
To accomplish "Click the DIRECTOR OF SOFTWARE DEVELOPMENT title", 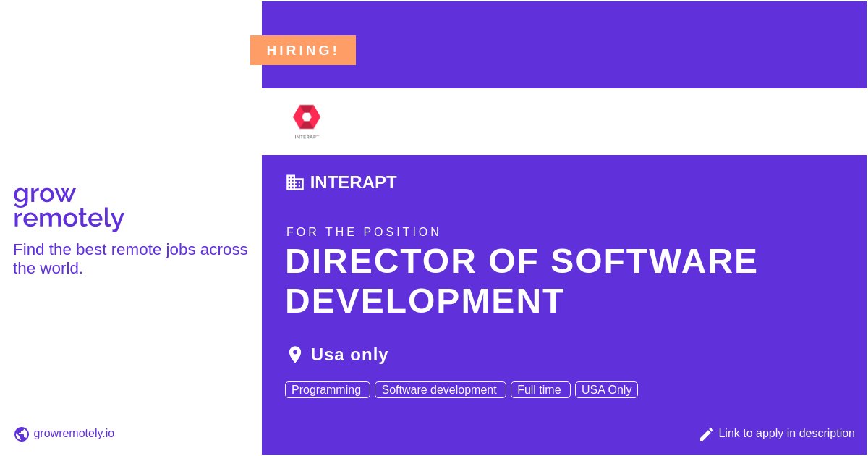I will coord(521,281).
